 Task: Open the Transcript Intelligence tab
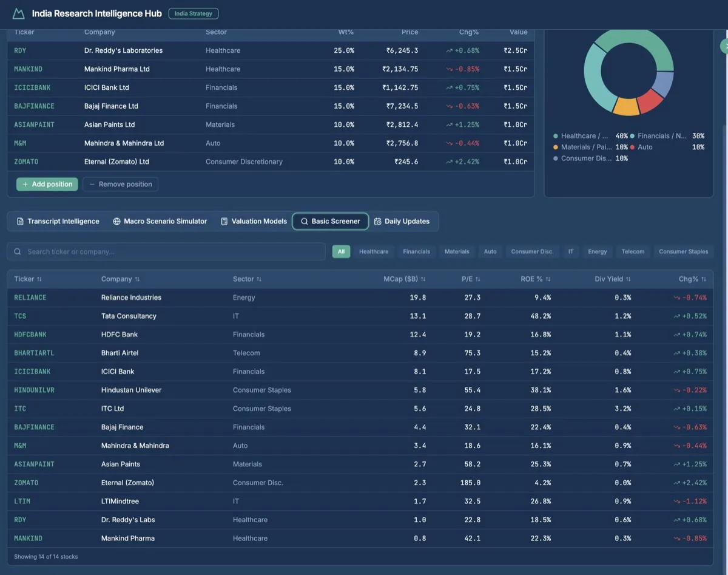[58, 222]
